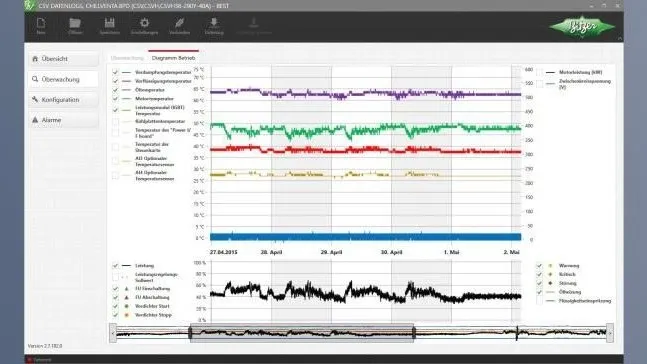Toggle Verdichter Start checkbox

click(115, 306)
